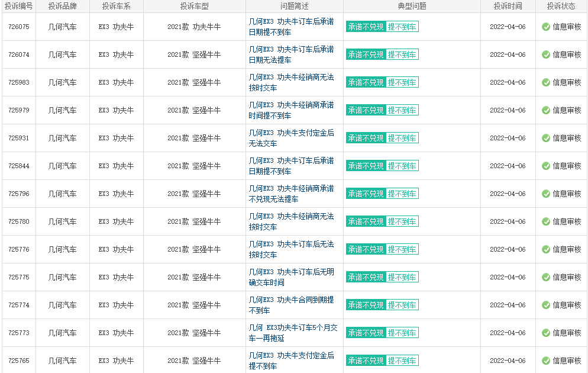
Task: Click green check icon in row 725979
Action: (x=546, y=110)
